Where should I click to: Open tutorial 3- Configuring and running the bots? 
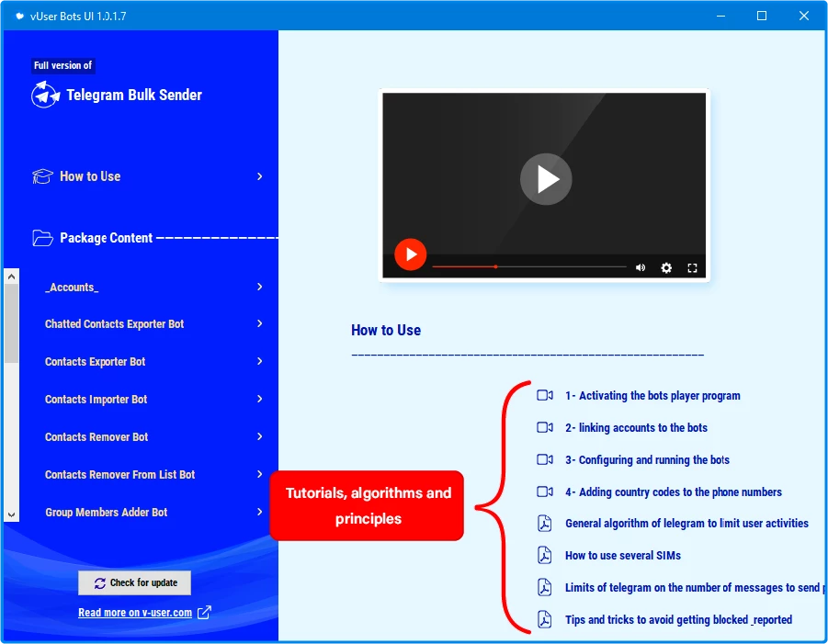point(647,459)
